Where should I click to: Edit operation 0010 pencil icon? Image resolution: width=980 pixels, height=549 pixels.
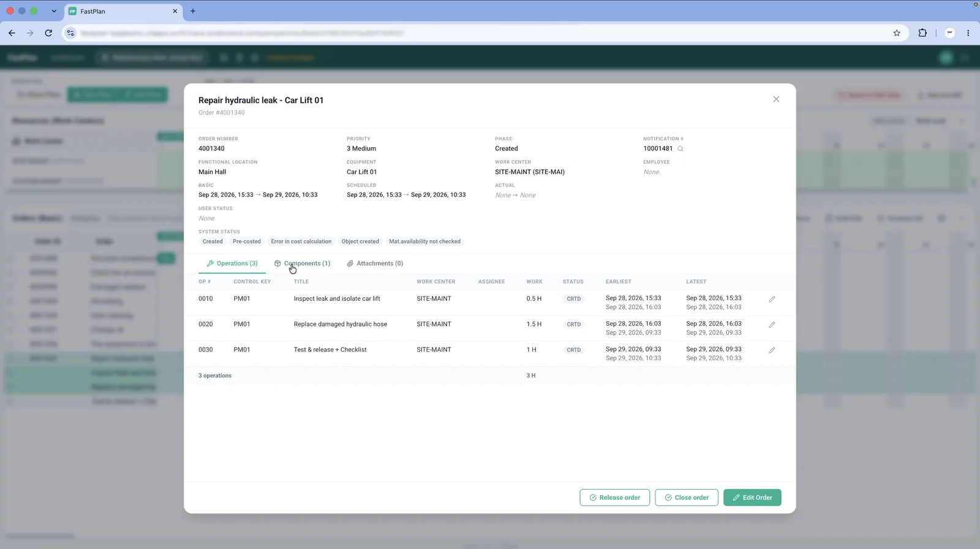pos(772,299)
